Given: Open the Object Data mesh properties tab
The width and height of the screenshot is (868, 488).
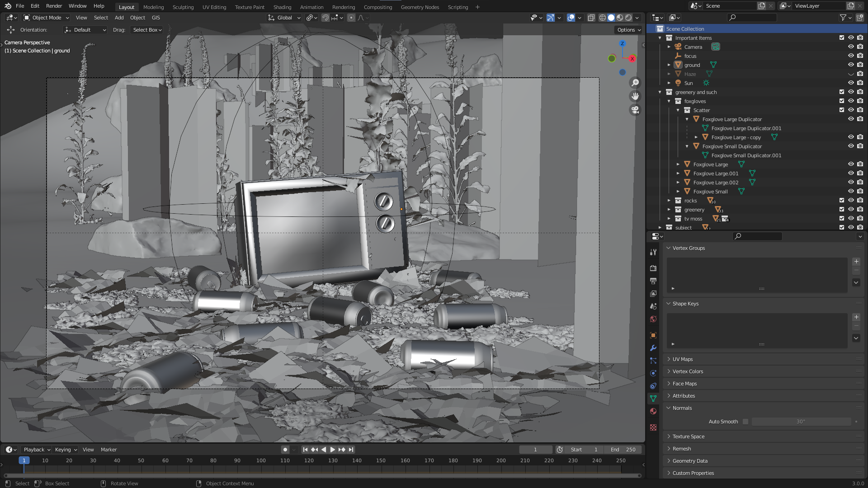Looking at the screenshot, I should click(653, 399).
